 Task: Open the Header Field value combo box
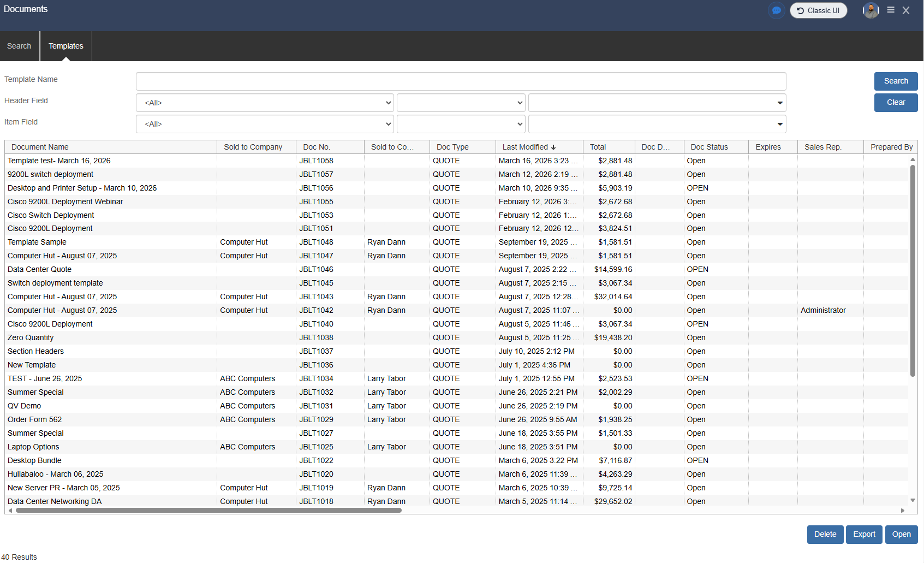pyautogui.click(x=657, y=103)
